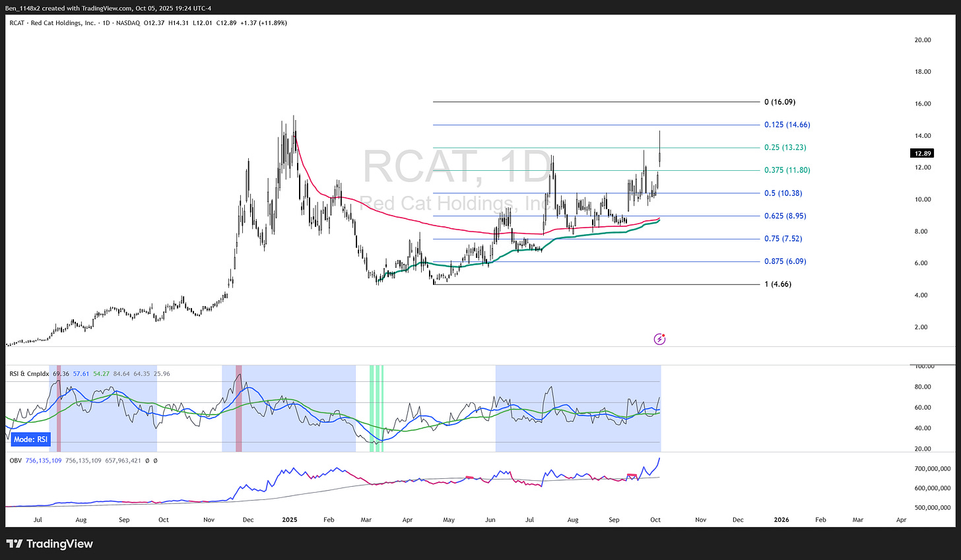
Task: Click the Mode: RSI button
Action: pyautogui.click(x=31, y=439)
